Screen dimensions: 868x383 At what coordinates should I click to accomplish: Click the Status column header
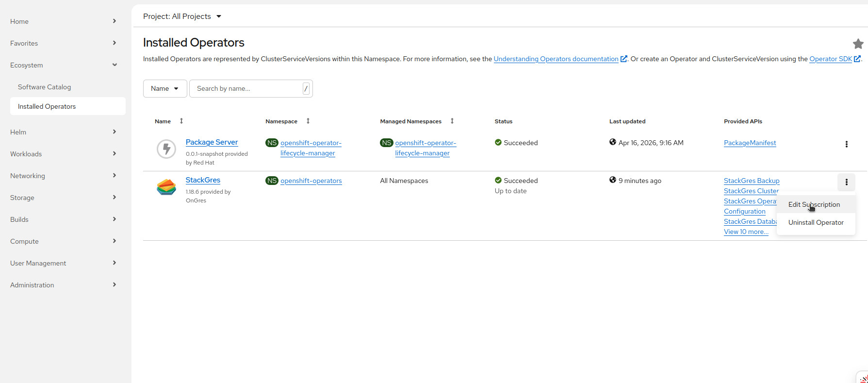(503, 121)
